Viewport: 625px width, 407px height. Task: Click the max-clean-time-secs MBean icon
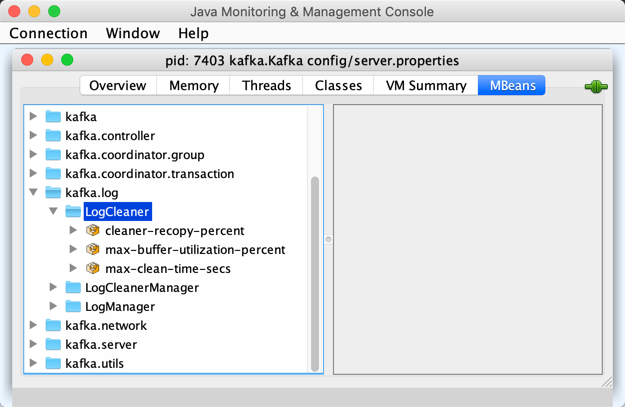point(93,269)
